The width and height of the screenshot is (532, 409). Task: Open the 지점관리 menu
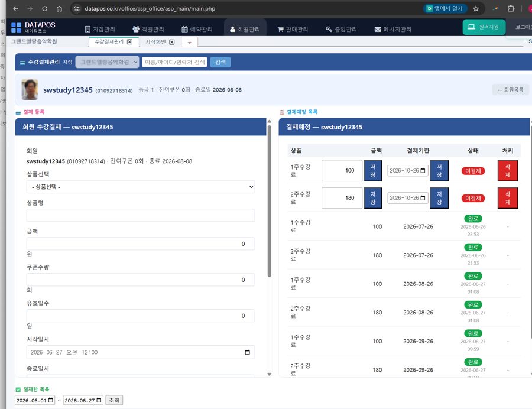[100, 29]
